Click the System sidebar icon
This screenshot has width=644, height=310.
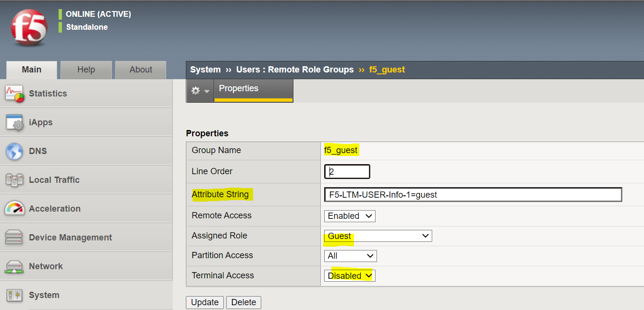[x=14, y=295]
